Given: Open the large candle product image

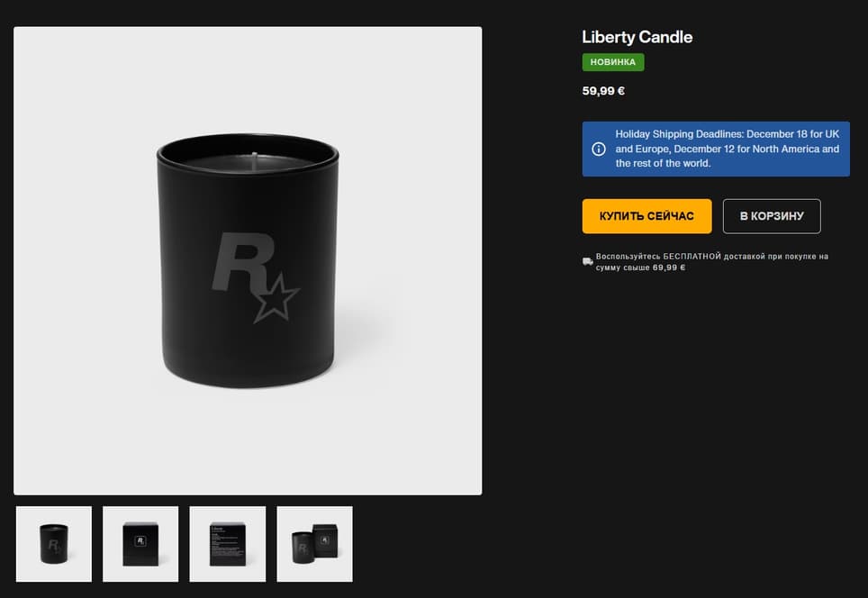Looking at the screenshot, I should 248,261.
